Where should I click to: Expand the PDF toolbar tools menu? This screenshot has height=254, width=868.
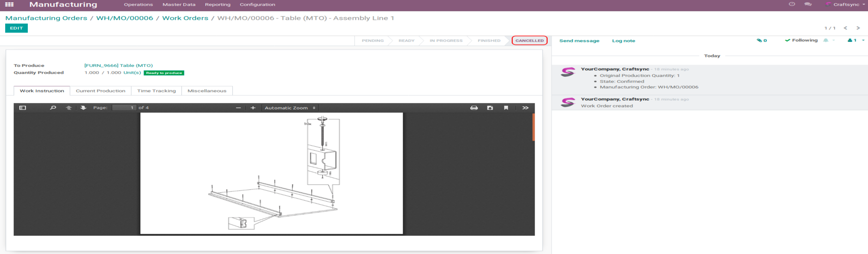click(525, 108)
